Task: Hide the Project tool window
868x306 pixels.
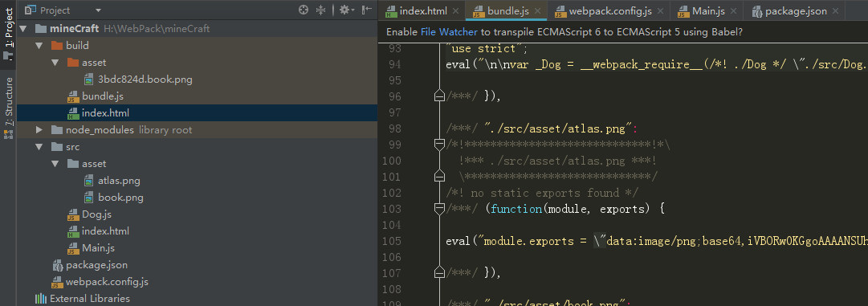Action: [366, 10]
